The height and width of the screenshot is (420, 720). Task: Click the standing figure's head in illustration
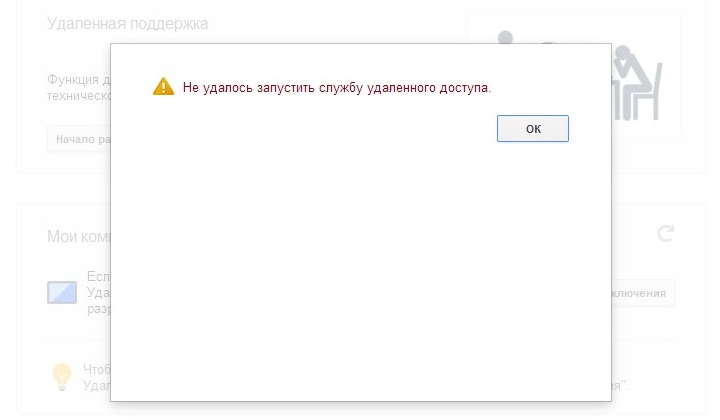(x=505, y=38)
